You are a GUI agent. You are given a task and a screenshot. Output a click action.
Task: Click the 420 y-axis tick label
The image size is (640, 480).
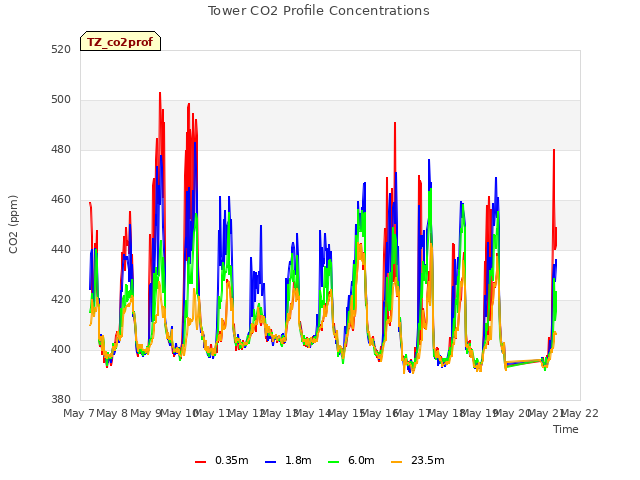click(x=61, y=300)
